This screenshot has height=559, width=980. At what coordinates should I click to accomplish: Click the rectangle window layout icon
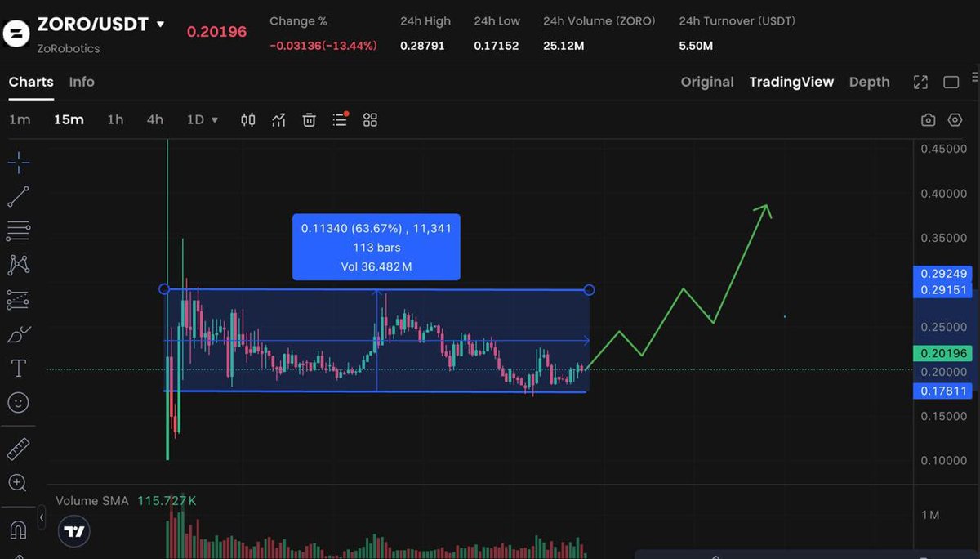pos(951,82)
